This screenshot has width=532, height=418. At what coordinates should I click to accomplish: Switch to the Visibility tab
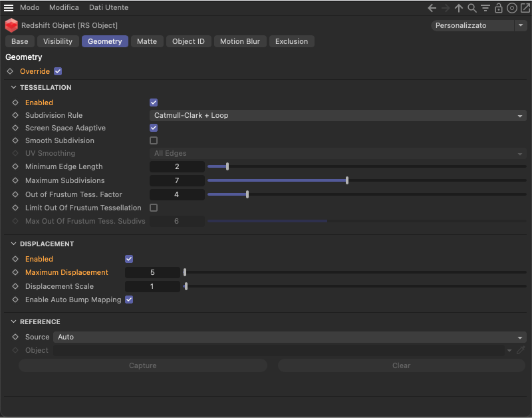tap(58, 41)
